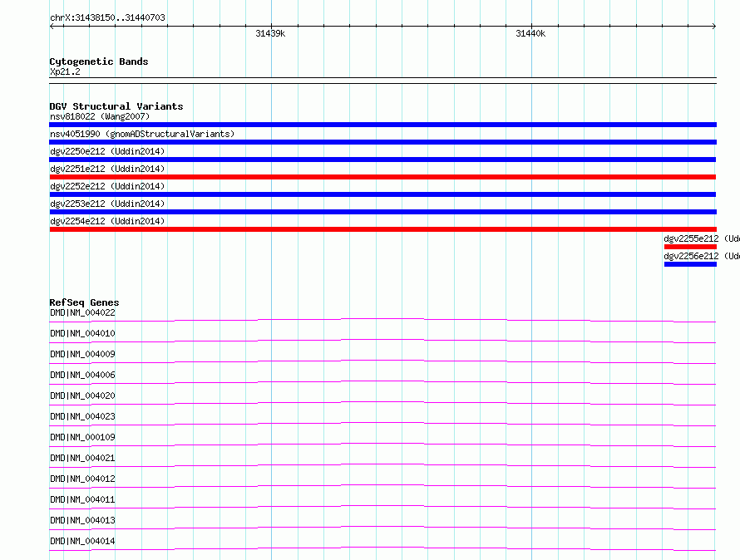Click the Xp21.2 cytogenetic band label

[65, 71]
